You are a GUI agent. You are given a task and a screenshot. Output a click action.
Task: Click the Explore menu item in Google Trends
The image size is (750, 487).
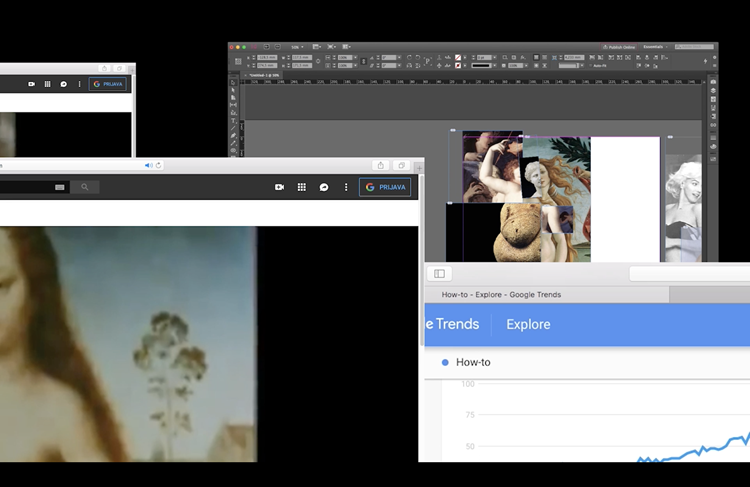click(528, 324)
